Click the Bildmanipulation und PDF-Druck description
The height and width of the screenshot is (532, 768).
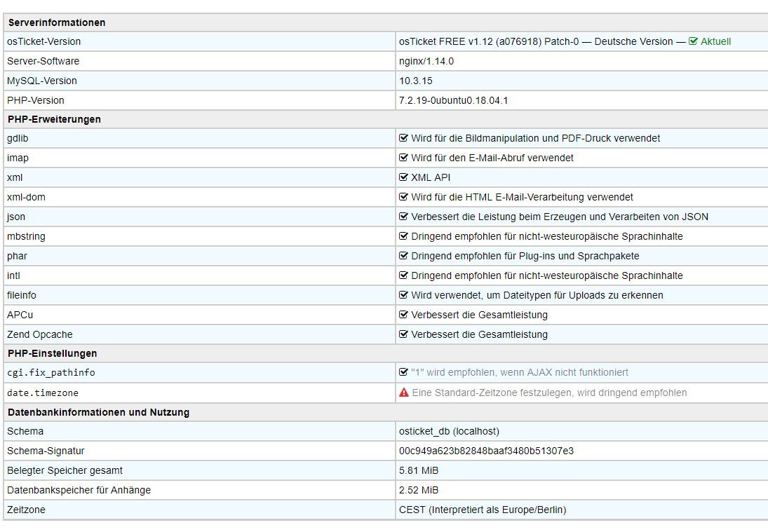click(535, 138)
